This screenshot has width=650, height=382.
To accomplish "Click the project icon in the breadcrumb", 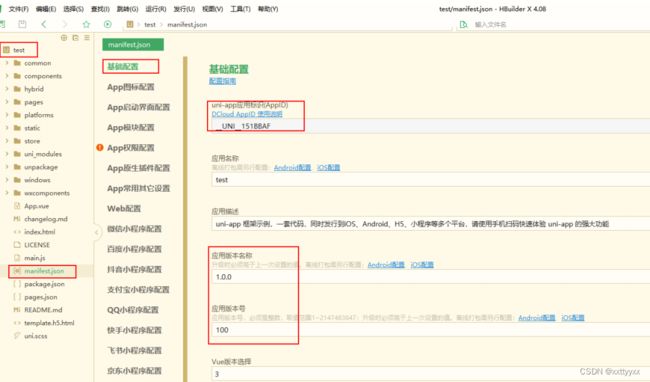I will coord(130,24).
